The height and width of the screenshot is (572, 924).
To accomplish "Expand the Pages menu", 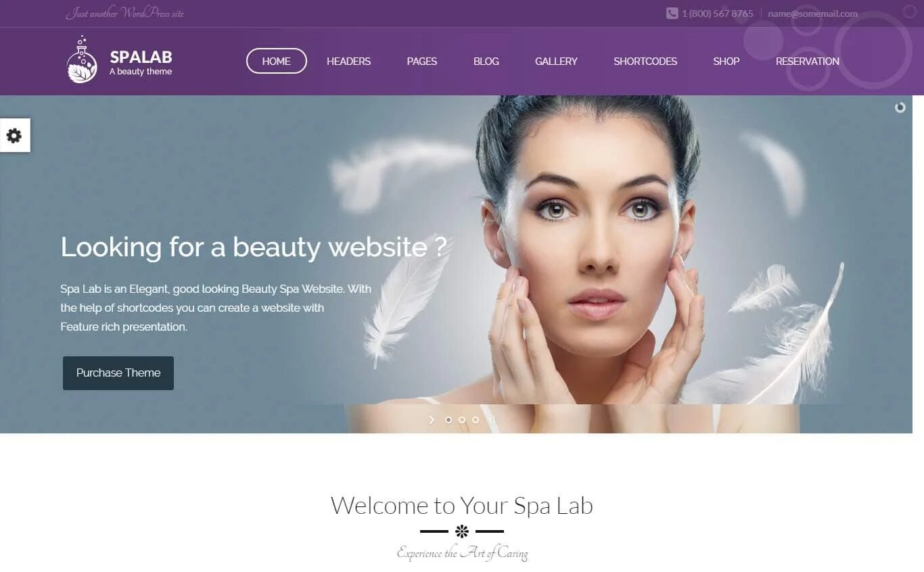I will tap(421, 61).
